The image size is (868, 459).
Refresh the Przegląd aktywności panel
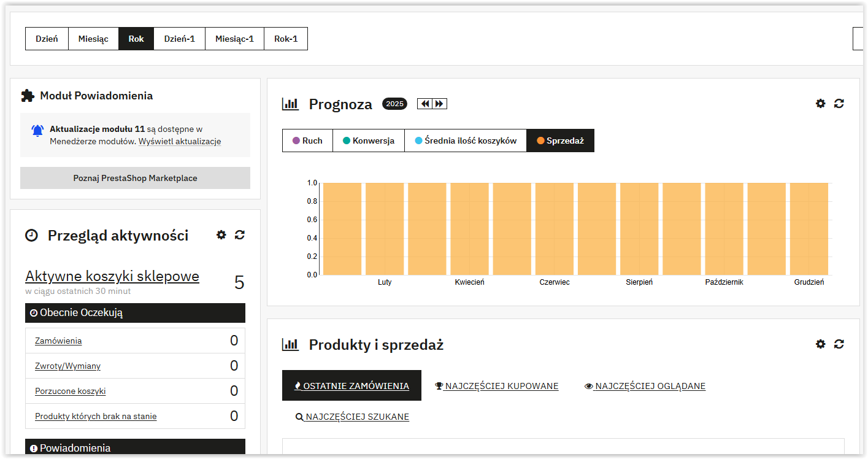(x=240, y=235)
